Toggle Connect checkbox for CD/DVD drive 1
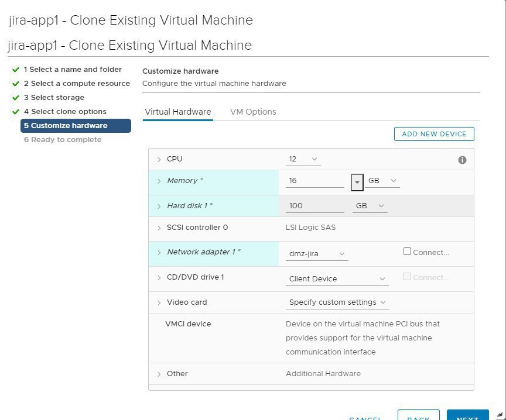The height and width of the screenshot is (420, 506). pos(407,277)
